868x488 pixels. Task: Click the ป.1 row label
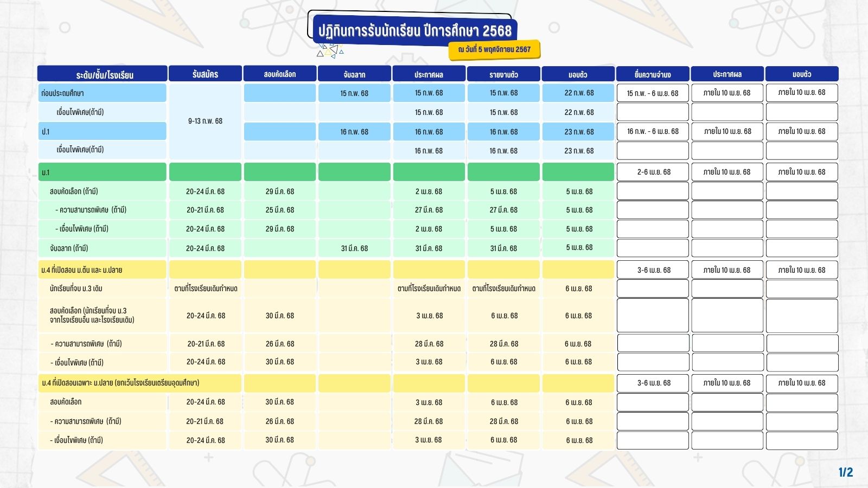pos(103,132)
